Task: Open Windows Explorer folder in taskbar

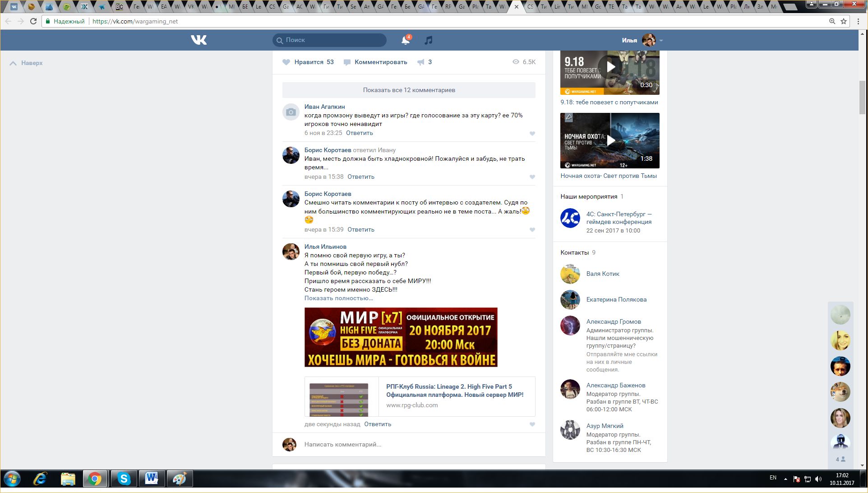Action: 68,479
